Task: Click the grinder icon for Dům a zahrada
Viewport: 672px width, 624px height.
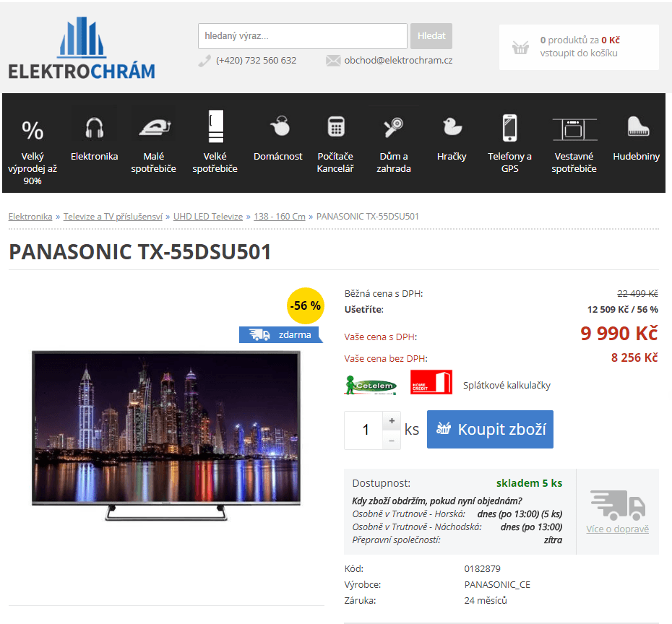Action: click(393, 127)
